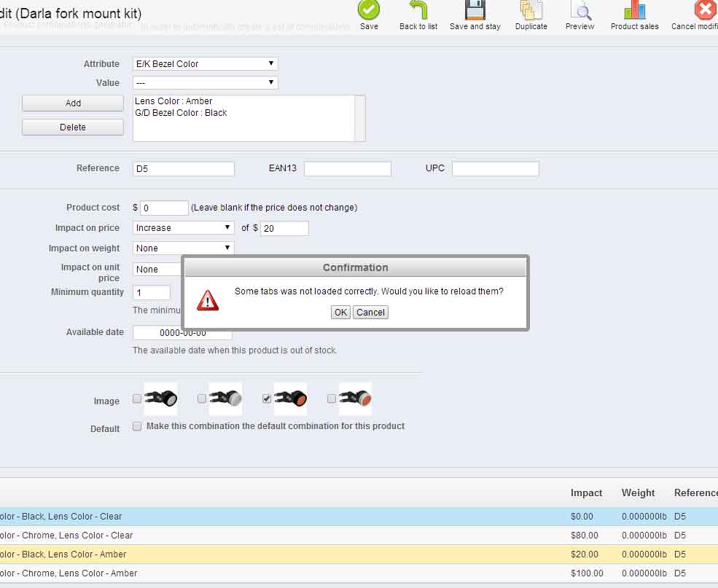This screenshot has height=588, width=718.
Task: Click the Reference column header
Action: pos(696,493)
